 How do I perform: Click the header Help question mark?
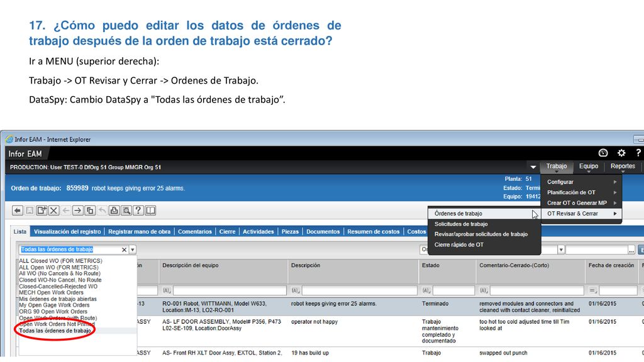638,153
